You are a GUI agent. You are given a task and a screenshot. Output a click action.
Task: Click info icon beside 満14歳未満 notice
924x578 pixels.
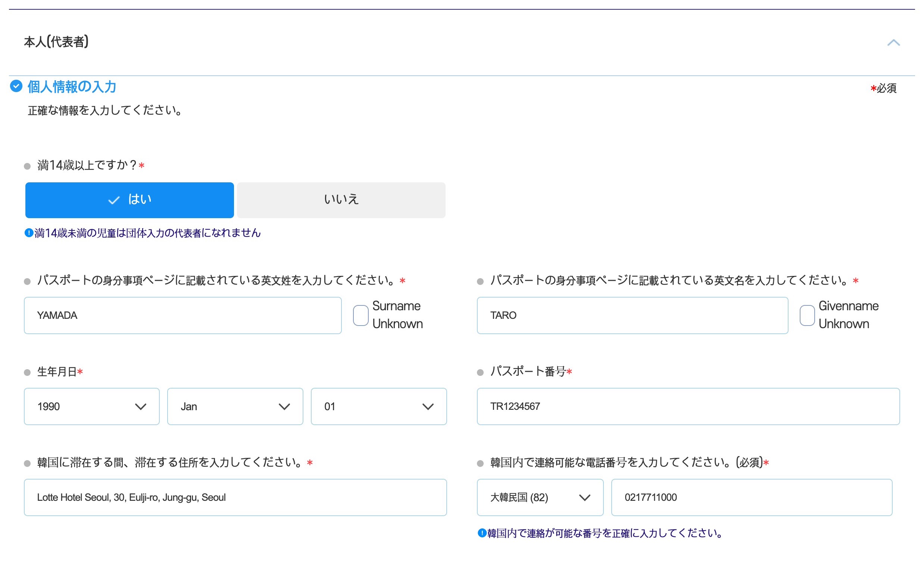29,232
